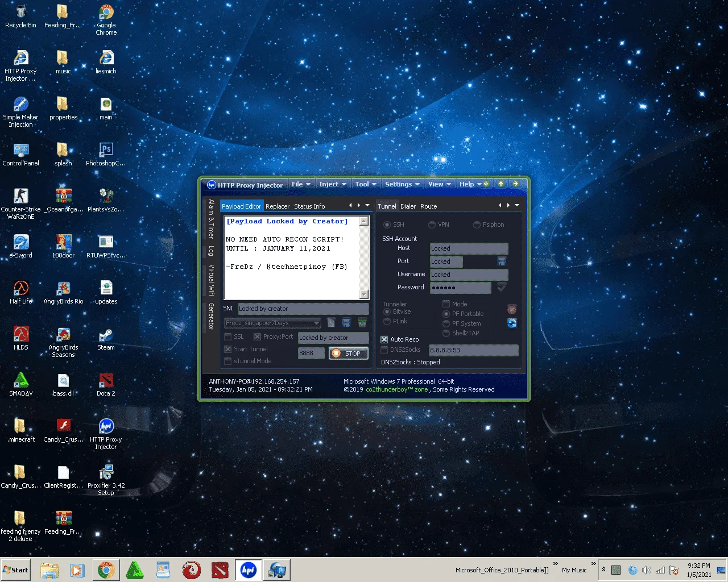Switch to the Dialer tab
728x582 pixels.
(x=408, y=206)
